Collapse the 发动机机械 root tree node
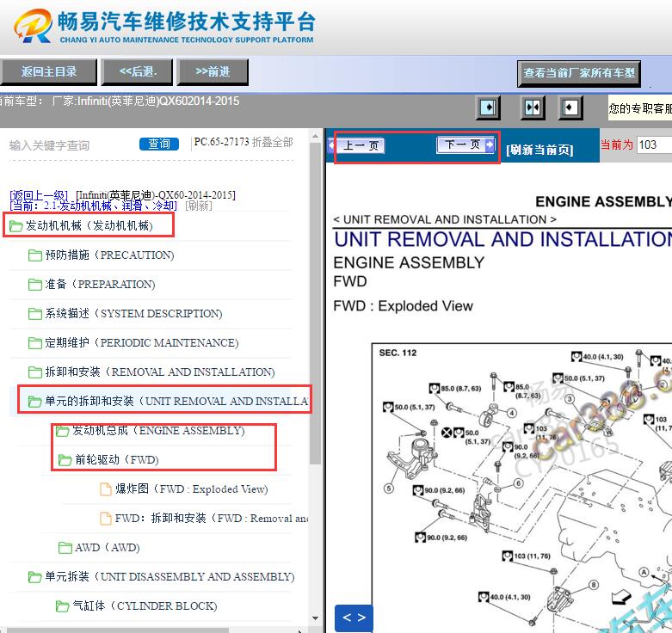 pos(89,225)
